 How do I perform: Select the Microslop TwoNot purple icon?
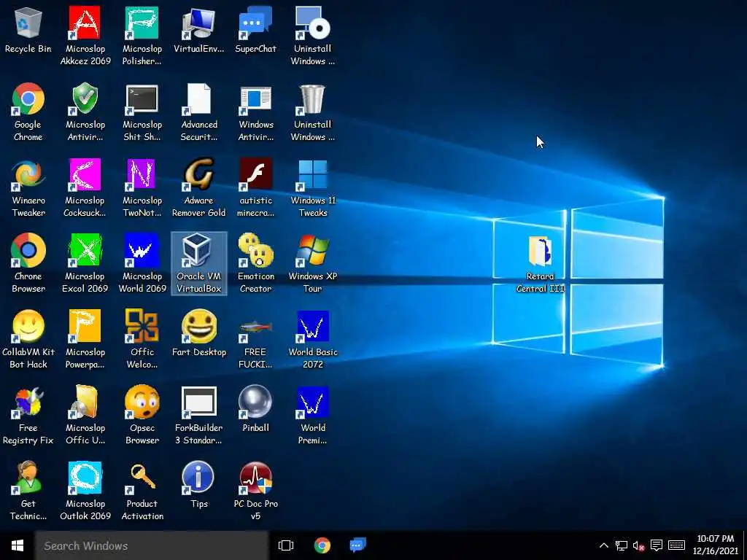[x=142, y=175]
